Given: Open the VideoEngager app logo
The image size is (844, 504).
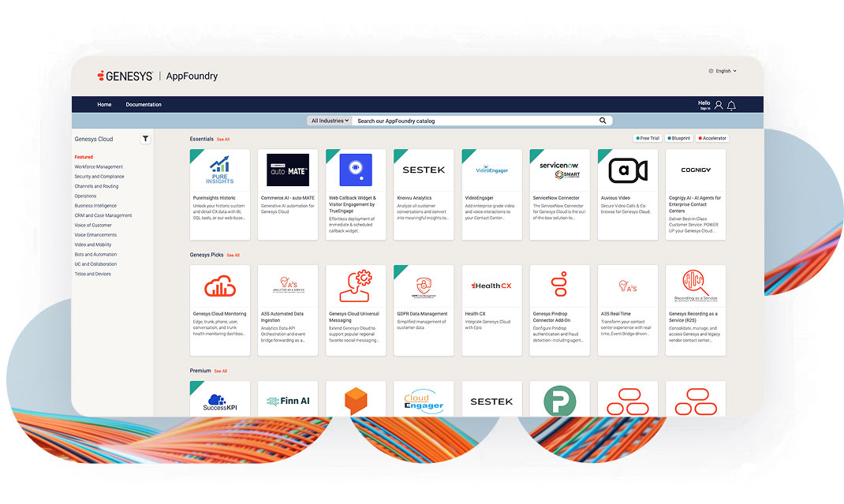Looking at the screenshot, I should click(492, 170).
